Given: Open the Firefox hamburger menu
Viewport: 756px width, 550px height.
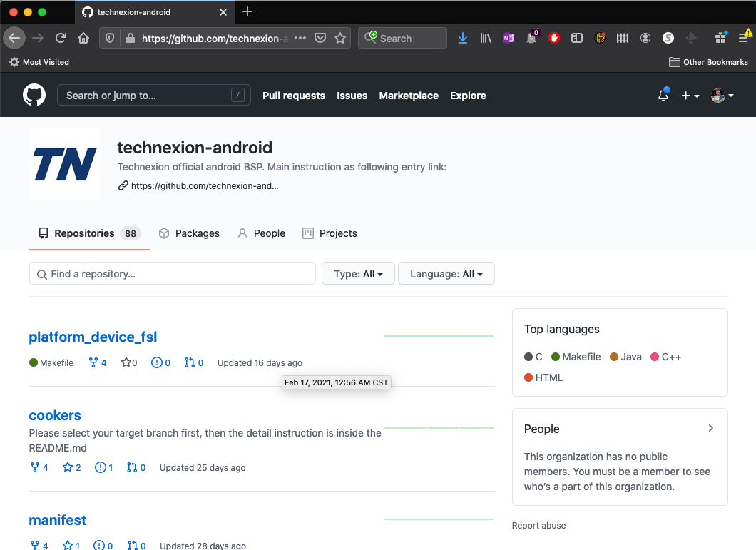Looking at the screenshot, I should (744, 38).
